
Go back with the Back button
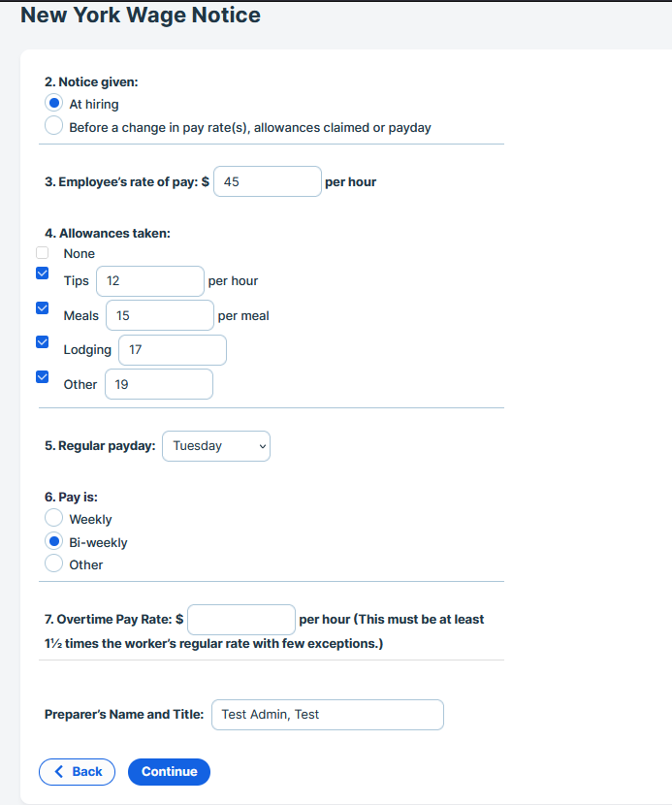click(x=77, y=772)
